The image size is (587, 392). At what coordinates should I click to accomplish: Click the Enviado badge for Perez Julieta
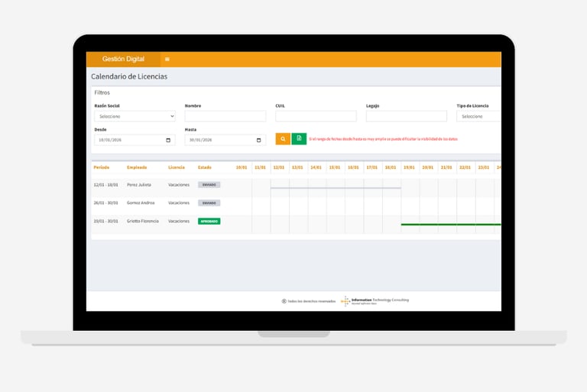click(209, 185)
